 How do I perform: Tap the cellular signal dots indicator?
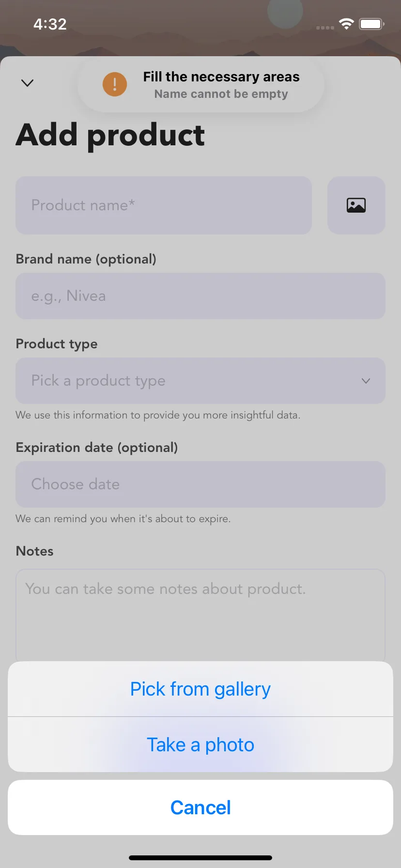pyautogui.click(x=325, y=28)
